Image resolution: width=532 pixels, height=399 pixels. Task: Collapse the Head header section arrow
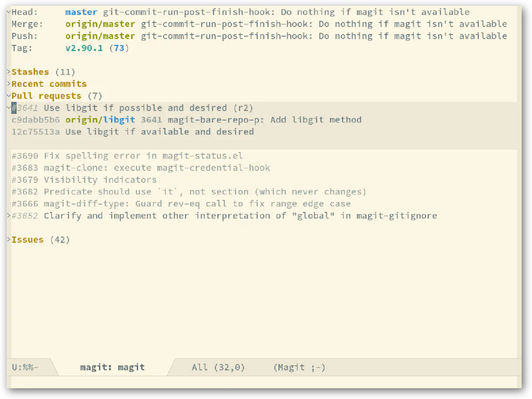coord(9,12)
